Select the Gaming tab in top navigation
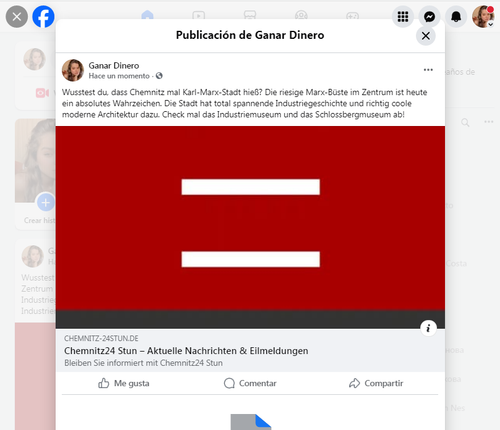500x430 pixels. point(353,15)
